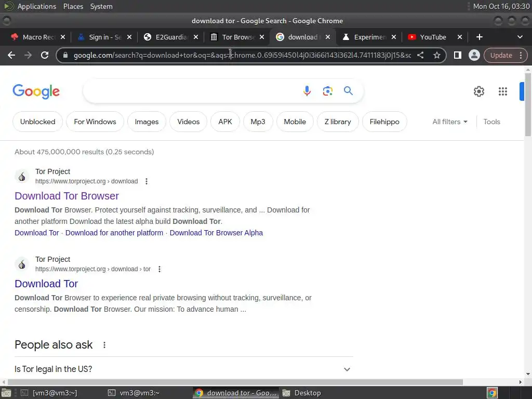
Task: Select the Mp3 filter chip
Action: (x=258, y=122)
